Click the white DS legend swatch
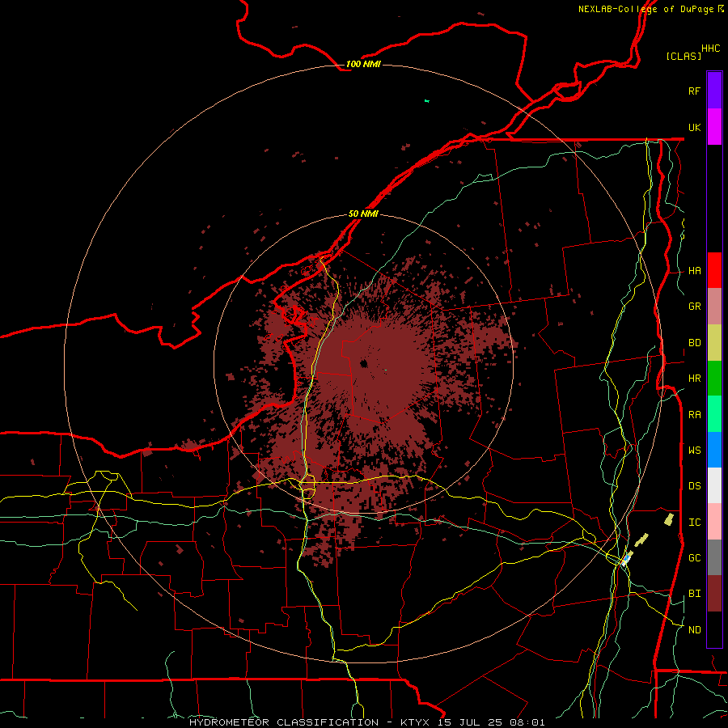728x728 pixels. coord(714,485)
